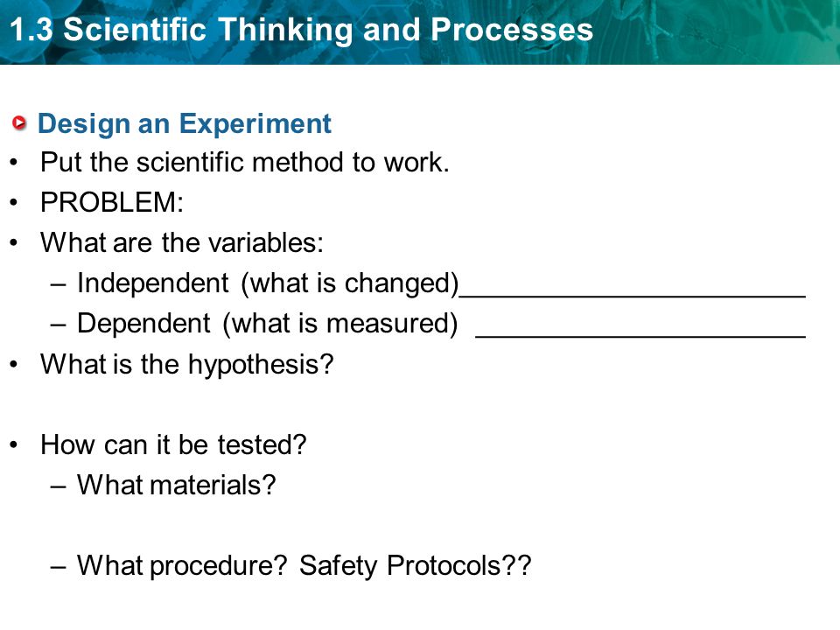Click the text Put the scientific method to work
This screenshot has height=630, width=840.
[x=245, y=163]
